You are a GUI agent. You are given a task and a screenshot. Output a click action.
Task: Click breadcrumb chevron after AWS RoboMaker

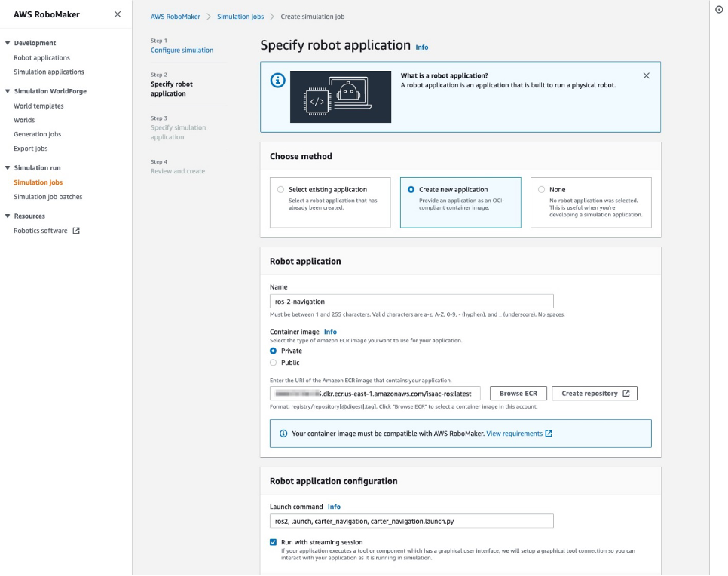pyautogui.click(x=209, y=17)
